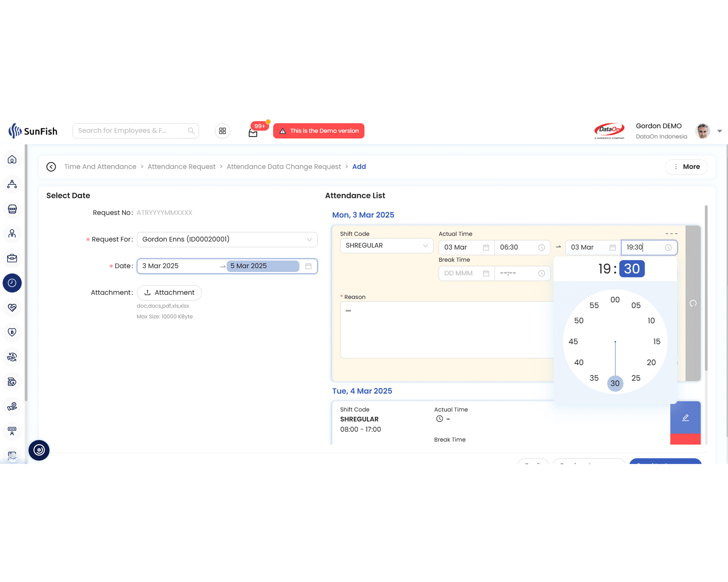The width and height of the screenshot is (728, 582).
Task: Select minute 30 on the time picker dial
Action: (615, 383)
